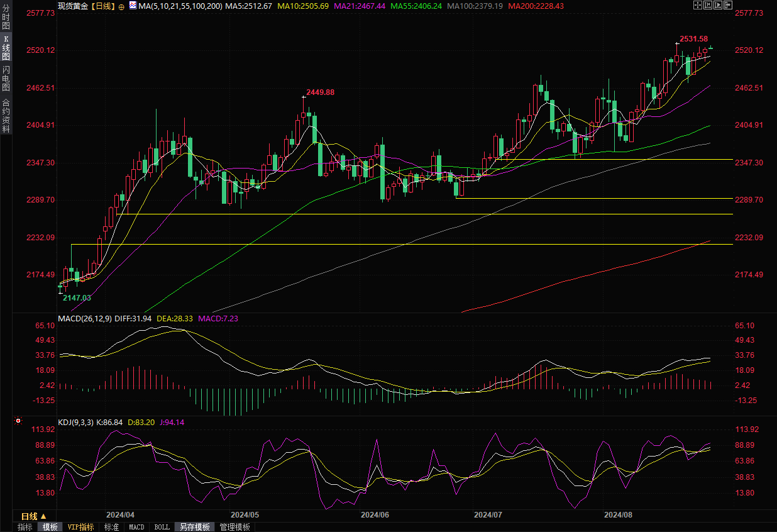Select the 模板 bottom tab
Viewport: 777px width, 532px height.
(x=50, y=527)
